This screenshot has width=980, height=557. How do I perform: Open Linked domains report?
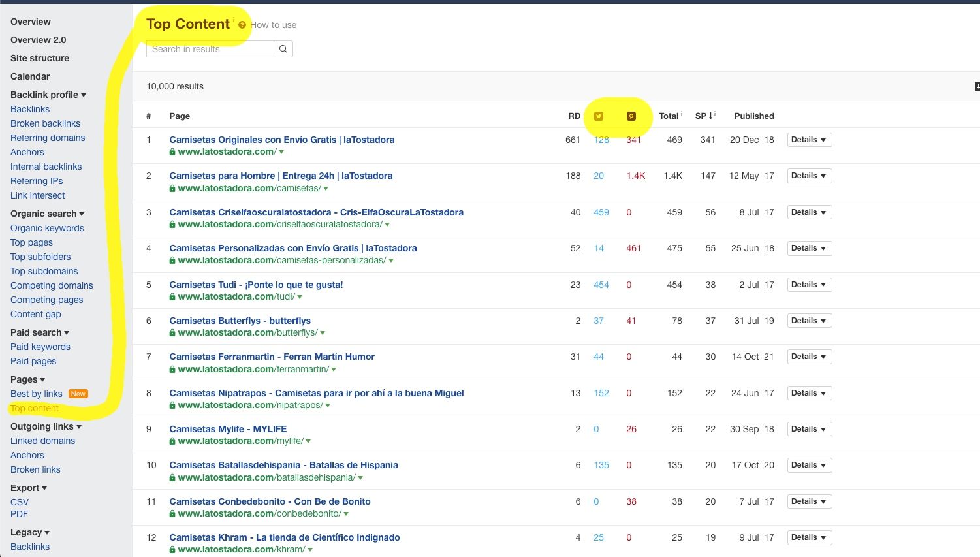(43, 441)
